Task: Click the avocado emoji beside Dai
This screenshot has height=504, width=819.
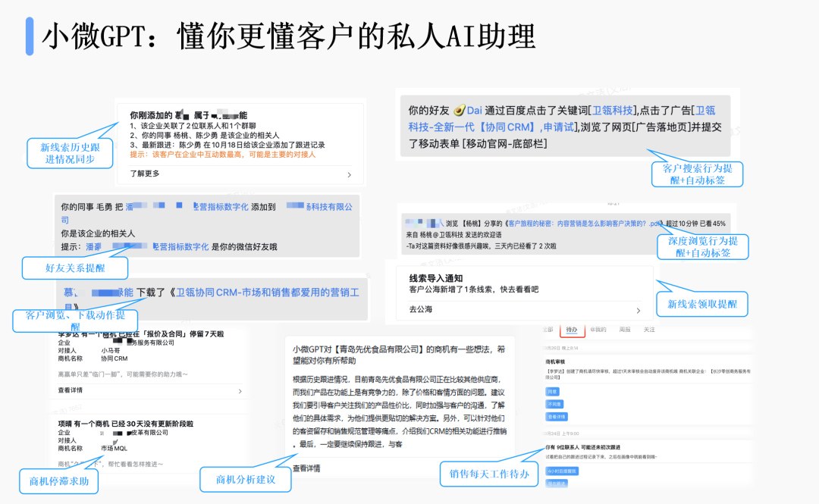Action: point(459,110)
